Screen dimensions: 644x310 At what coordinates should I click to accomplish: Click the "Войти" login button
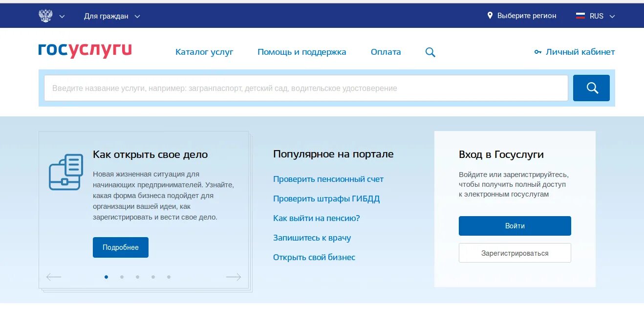[515, 226]
